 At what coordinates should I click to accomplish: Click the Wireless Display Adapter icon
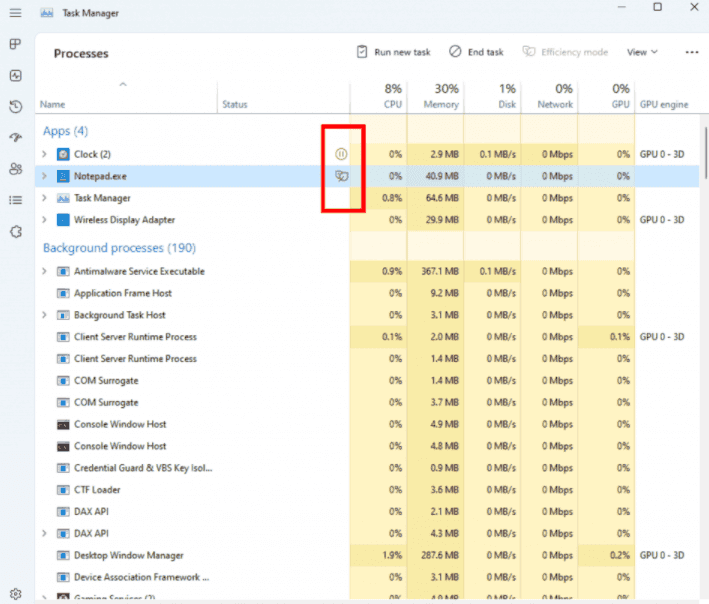click(x=63, y=220)
